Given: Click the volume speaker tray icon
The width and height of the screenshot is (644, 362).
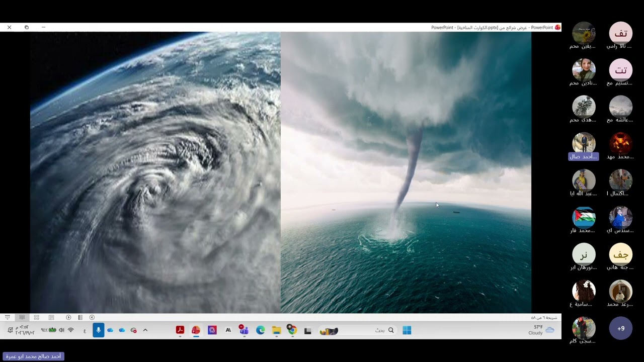Looking at the screenshot, I should [x=61, y=330].
